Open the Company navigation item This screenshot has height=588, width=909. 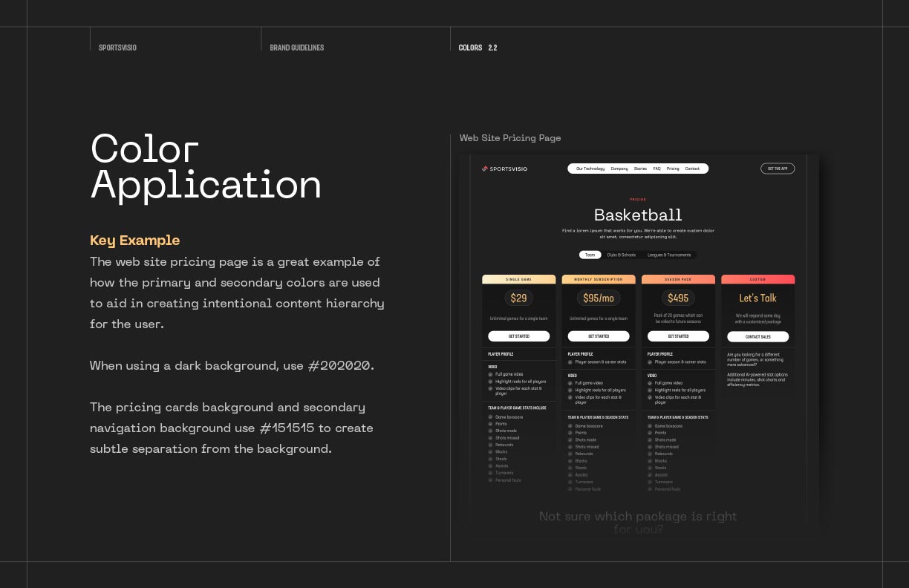click(x=619, y=169)
